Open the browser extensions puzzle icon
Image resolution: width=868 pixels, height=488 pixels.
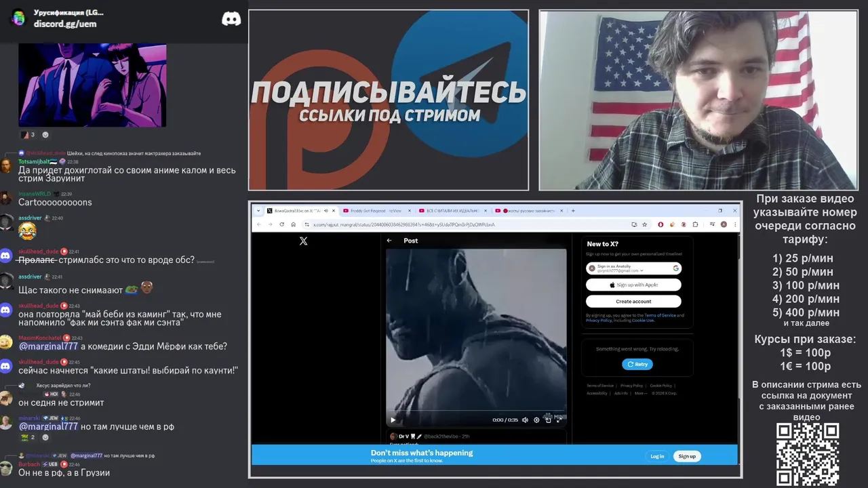pyautogui.click(x=696, y=224)
